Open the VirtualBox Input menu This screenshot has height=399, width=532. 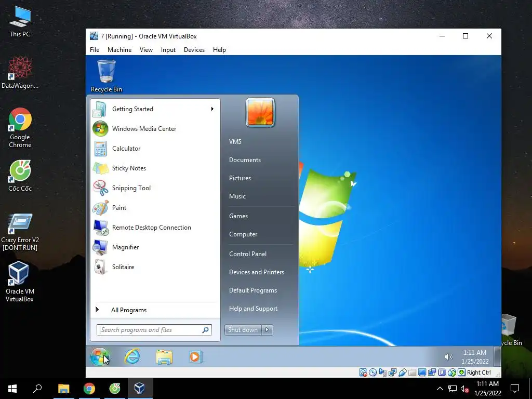tap(168, 50)
